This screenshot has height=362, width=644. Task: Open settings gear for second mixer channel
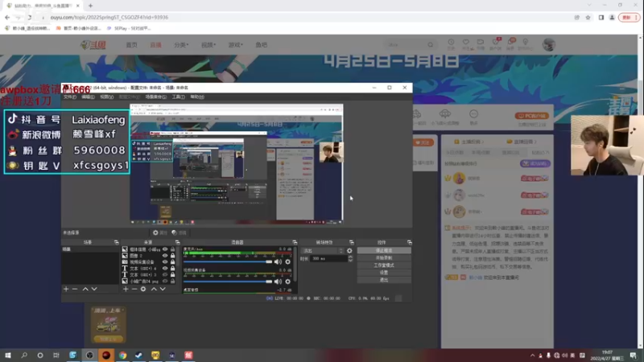click(x=288, y=282)
